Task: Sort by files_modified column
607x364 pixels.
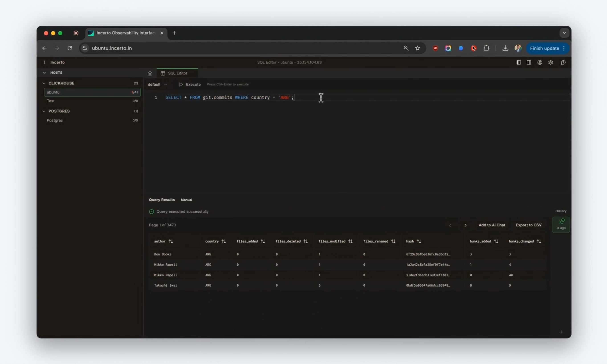Action: click(x=350, y=241)
